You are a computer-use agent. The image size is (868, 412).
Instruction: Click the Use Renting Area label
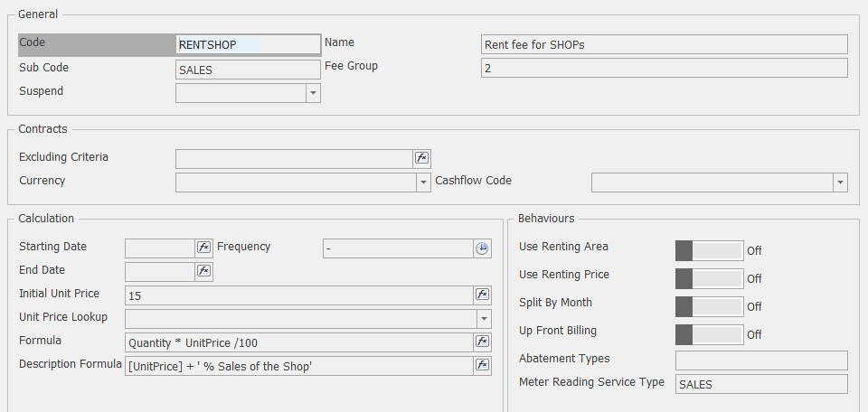point(563,247)
